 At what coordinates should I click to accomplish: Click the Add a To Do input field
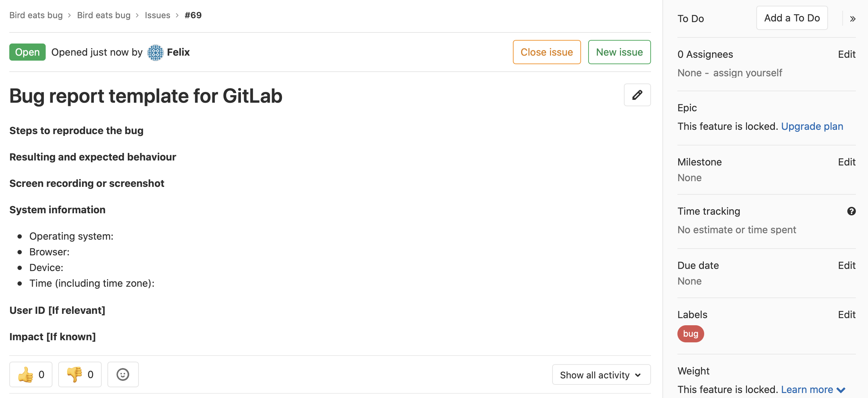(x=792, y=18)
